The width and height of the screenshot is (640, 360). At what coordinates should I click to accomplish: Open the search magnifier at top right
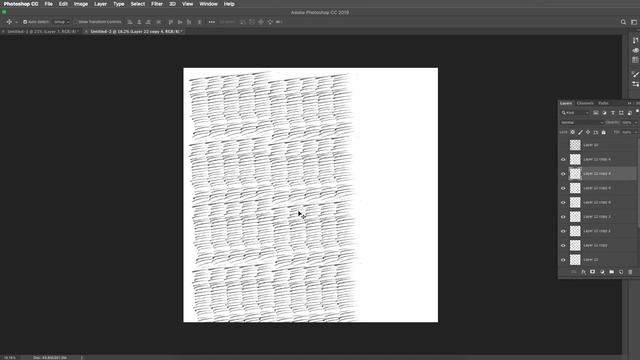pyautogui.click(x=623, y=22)
